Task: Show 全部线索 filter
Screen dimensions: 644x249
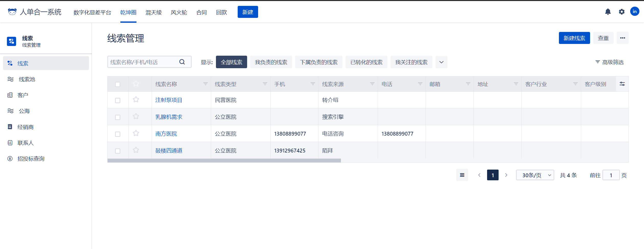Action: (x=231, y=62)
